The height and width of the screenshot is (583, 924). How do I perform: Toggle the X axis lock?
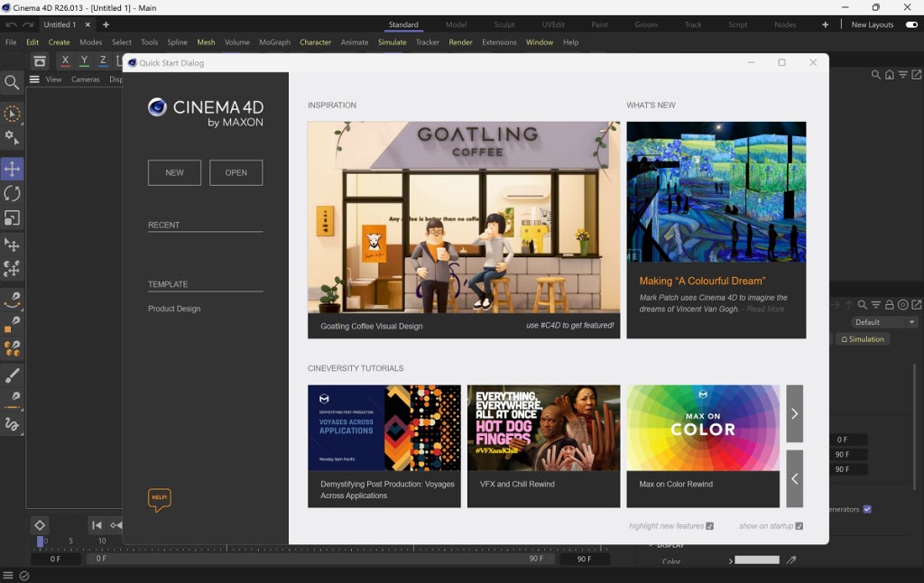[65, 60]
